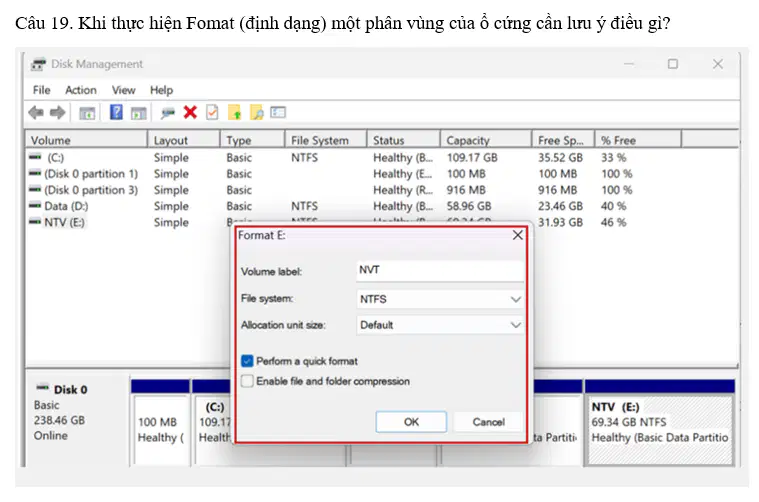Click the Volume label input field
Image resolution: width=759 pixels, height=502 pixels.
click(x=440, y=270)
